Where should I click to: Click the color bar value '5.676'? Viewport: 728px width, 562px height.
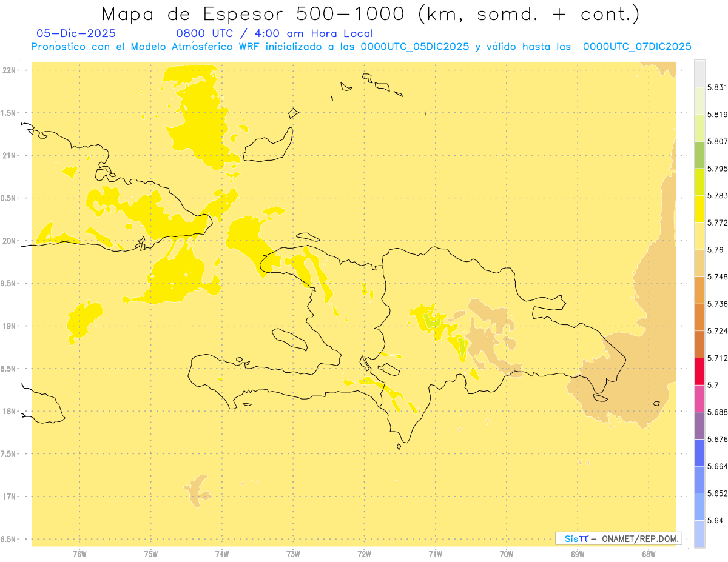pyautogui.click(x=717, y=439)
